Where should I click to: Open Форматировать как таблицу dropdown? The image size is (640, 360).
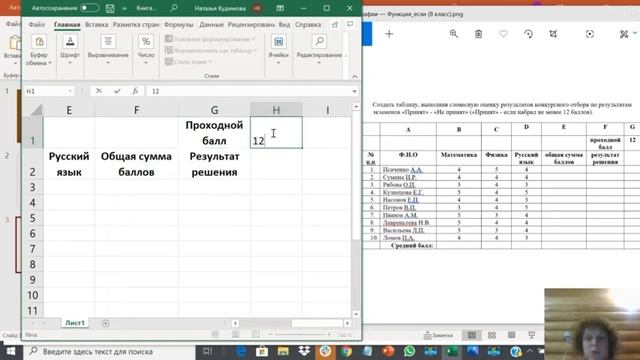[x=211, y=50]
